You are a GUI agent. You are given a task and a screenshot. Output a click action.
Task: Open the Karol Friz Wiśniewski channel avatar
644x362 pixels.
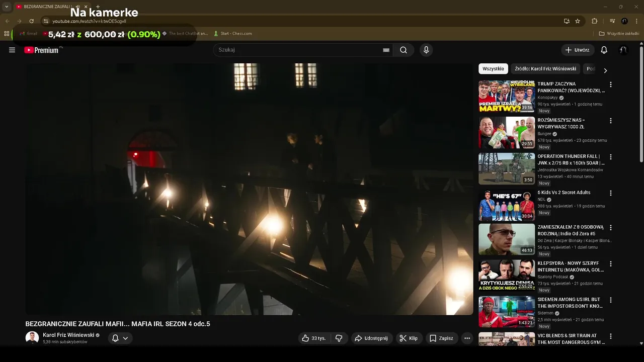[x=32, y=338]
